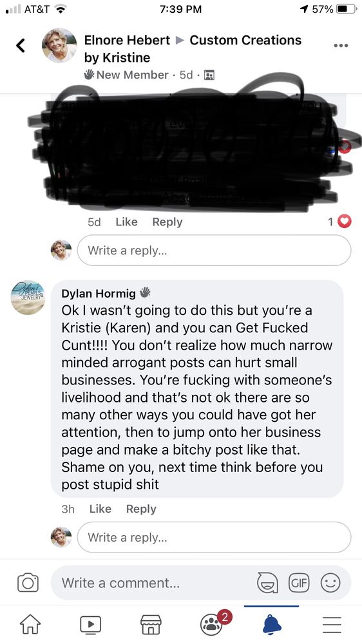The height and width of the screenshot is (644, 362).
Task: Select the Notifications bell tab
Action: [x=272, y=625]
